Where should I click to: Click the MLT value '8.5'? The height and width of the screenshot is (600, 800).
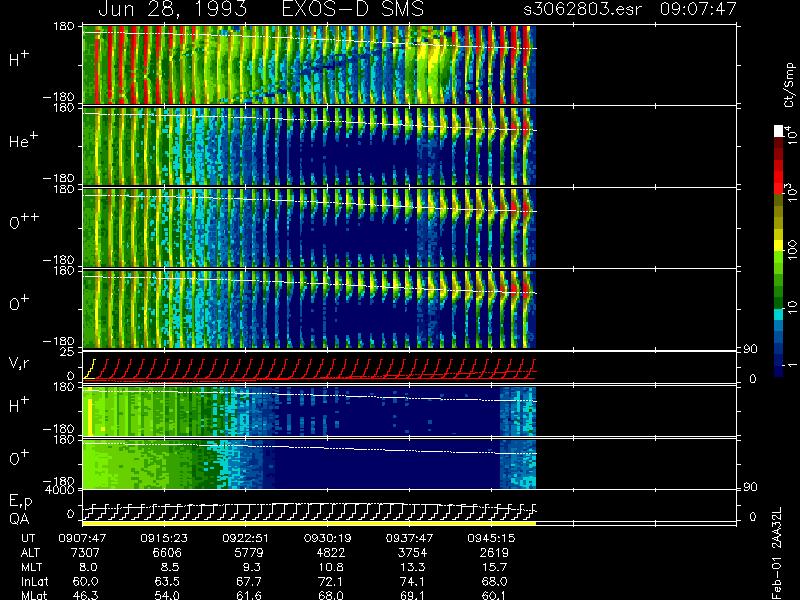pos(170,567)
